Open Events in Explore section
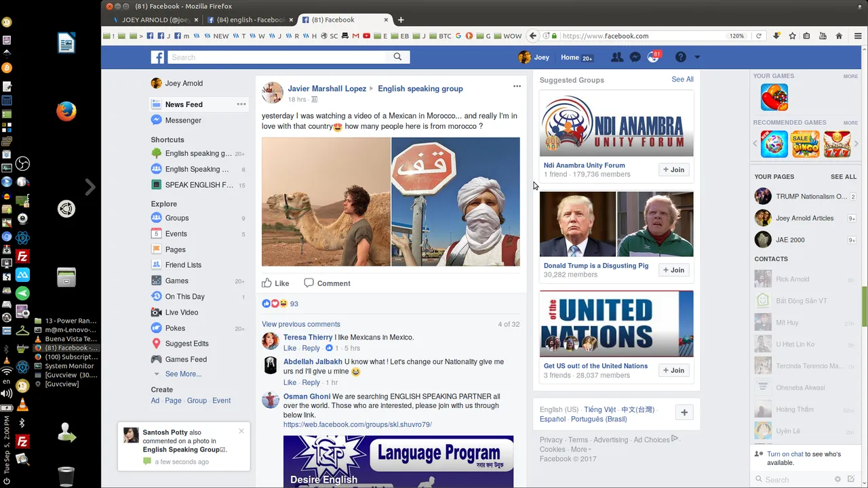The height and width of the screenshot is (488, 868). (x=176, y=234)
